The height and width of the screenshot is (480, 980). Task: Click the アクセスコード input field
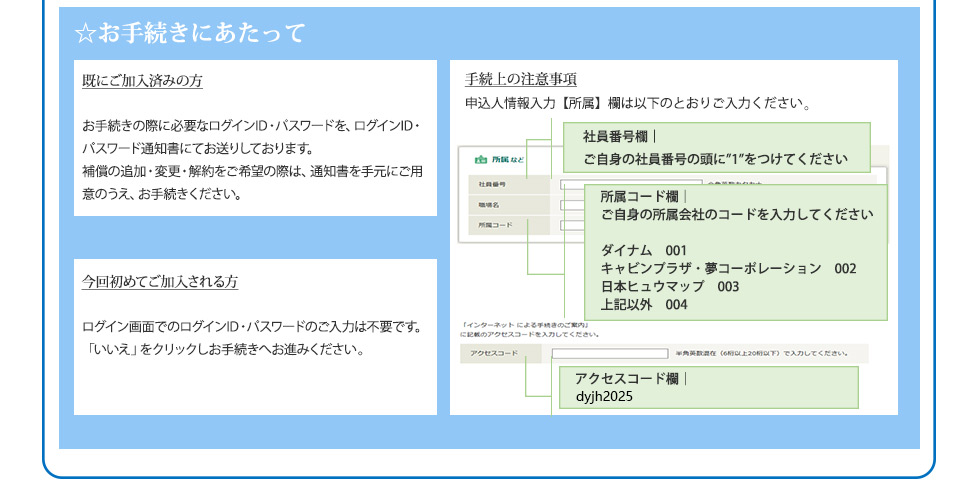[x=609, y=354]
